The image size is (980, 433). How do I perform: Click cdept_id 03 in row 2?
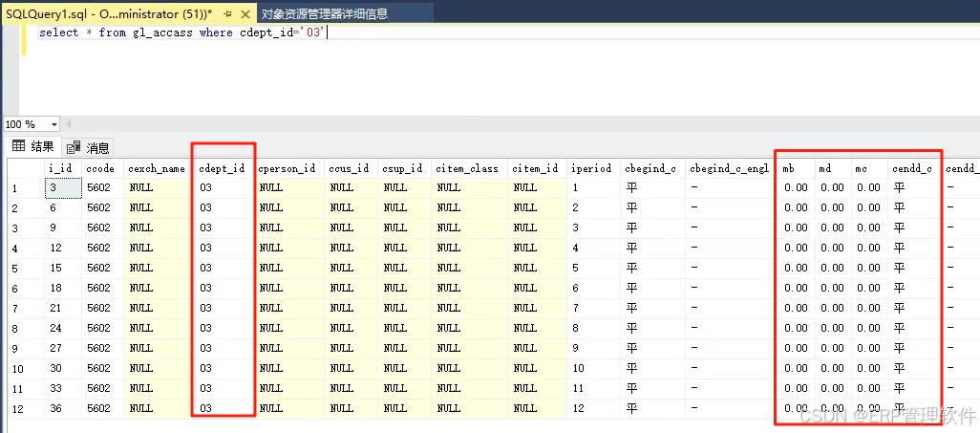224,207
